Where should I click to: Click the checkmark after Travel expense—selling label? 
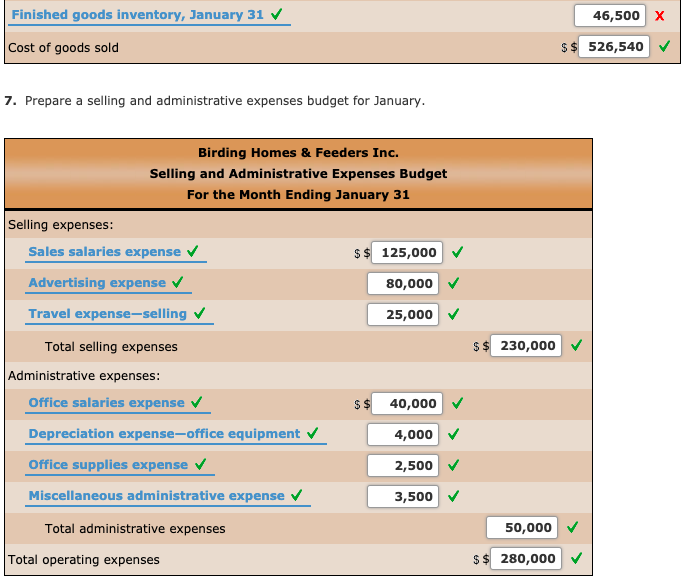200,313
